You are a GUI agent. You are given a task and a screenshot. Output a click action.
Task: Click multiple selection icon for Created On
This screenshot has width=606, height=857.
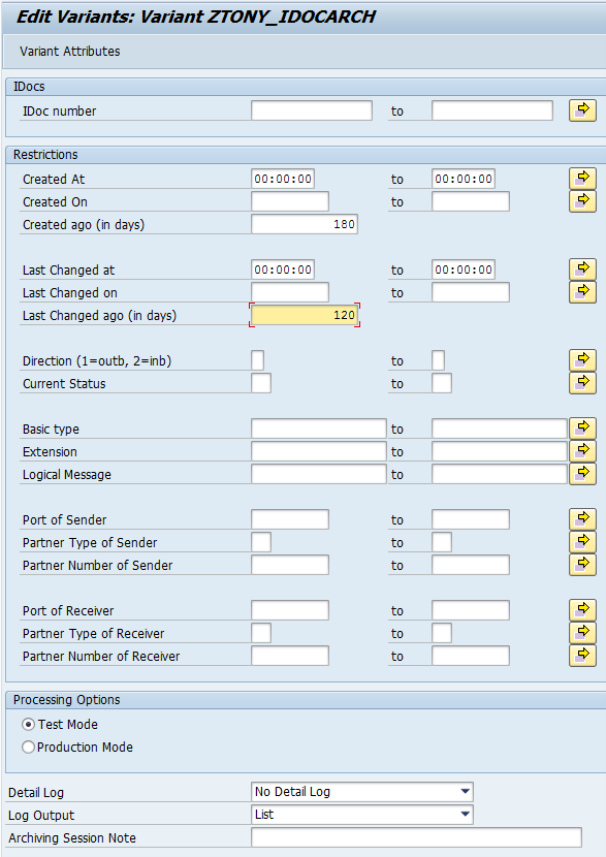point(582,202)
